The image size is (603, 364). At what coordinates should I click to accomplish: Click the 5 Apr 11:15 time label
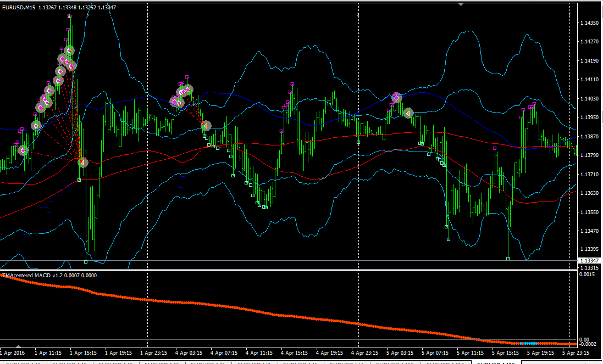[471, 353]
